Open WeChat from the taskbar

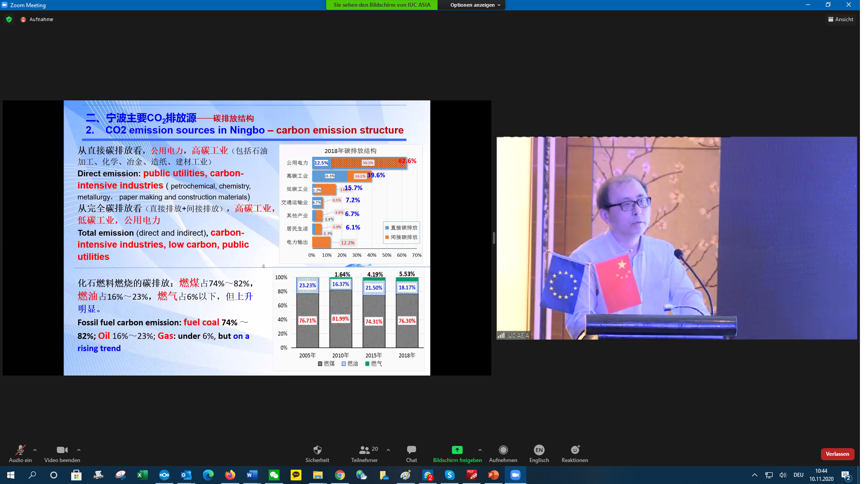tap(274, 475)
